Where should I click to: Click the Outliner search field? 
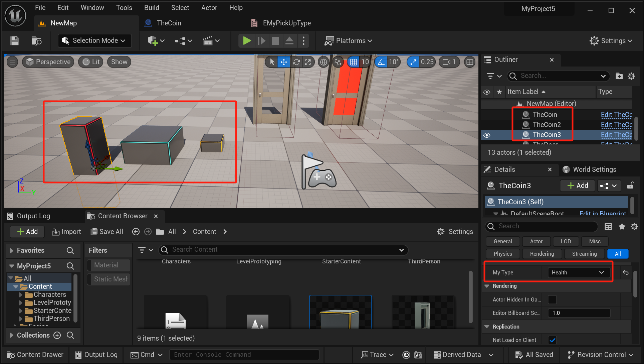[558, 76]
